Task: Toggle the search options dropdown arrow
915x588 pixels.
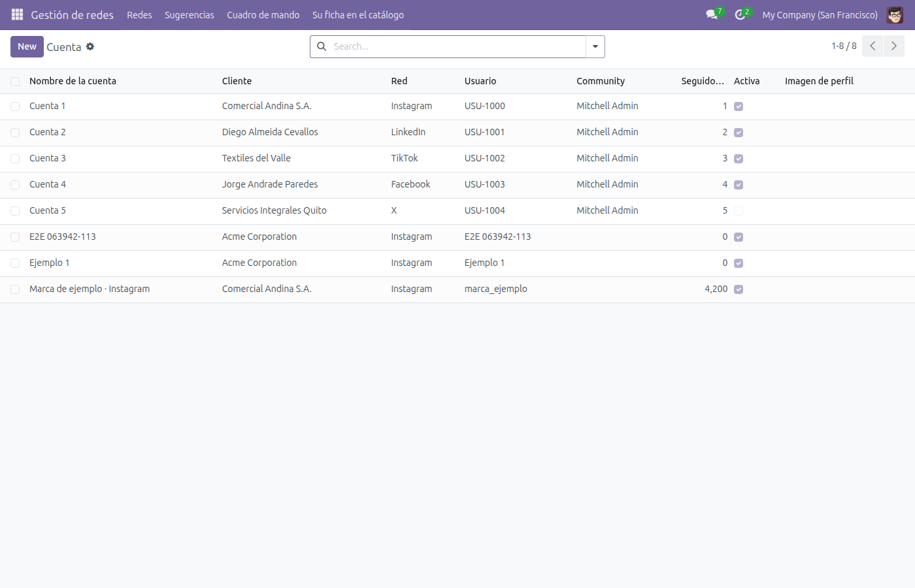Action: click(x=595, y=46)
